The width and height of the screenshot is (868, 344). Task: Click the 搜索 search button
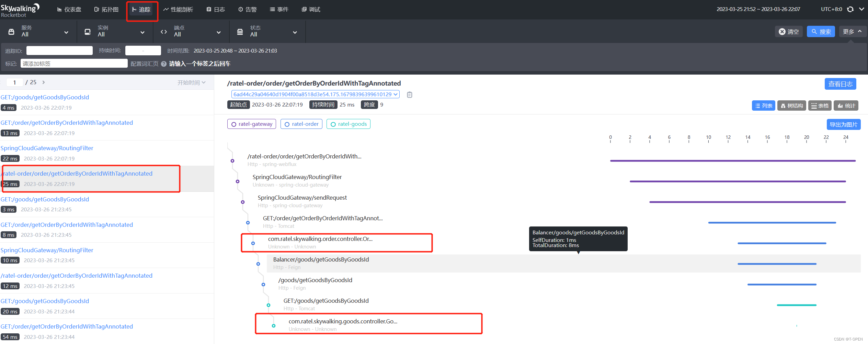pos(821,32)
